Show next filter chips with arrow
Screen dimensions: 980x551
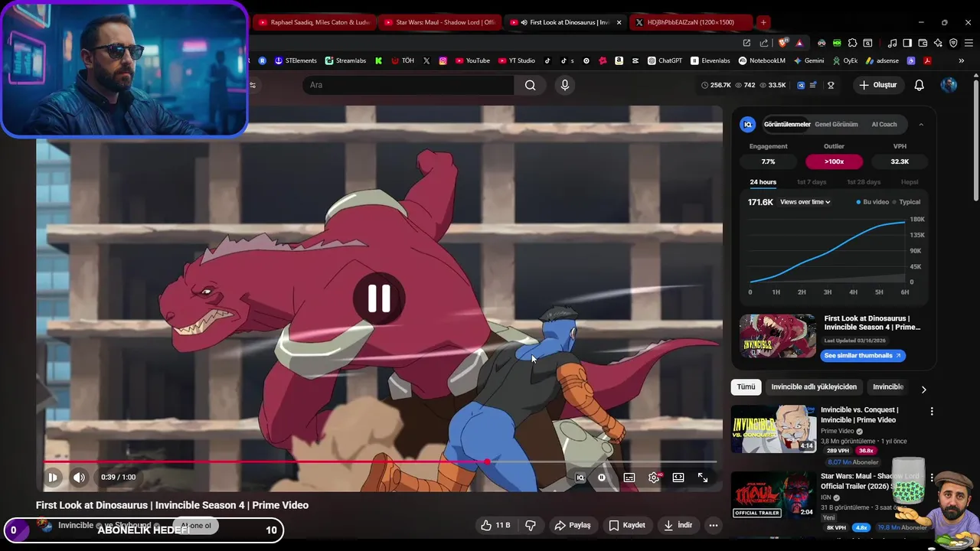coord(923,390)
